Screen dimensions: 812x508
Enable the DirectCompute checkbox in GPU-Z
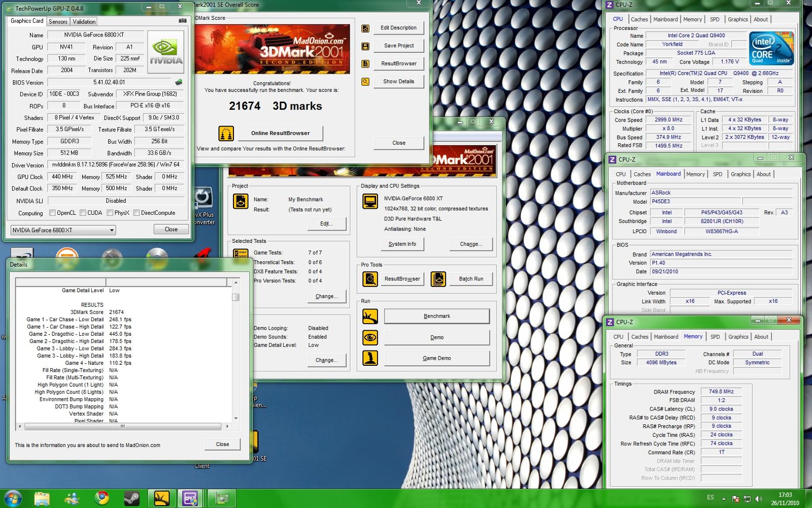pyautogui.click(x=136, y=213)
